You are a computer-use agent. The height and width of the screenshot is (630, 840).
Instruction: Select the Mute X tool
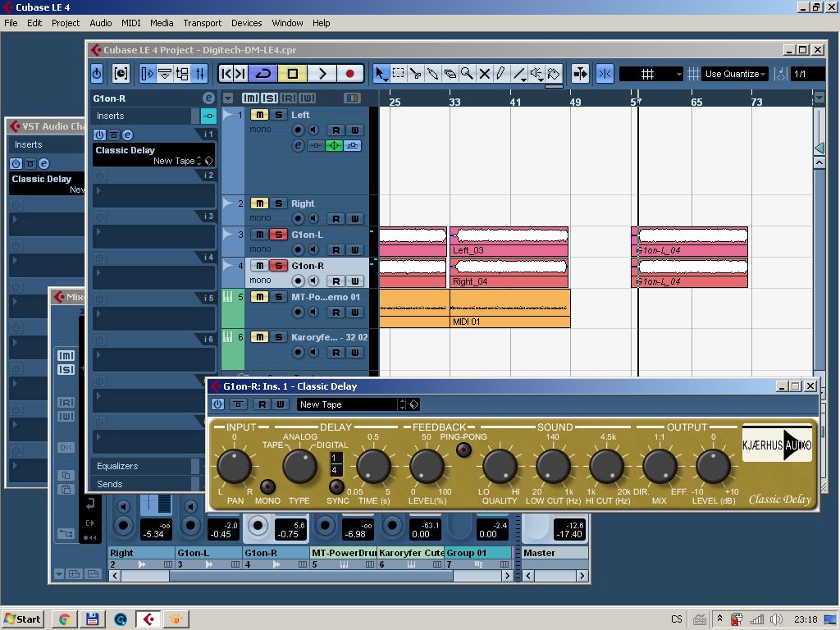[x=484, y=74]
